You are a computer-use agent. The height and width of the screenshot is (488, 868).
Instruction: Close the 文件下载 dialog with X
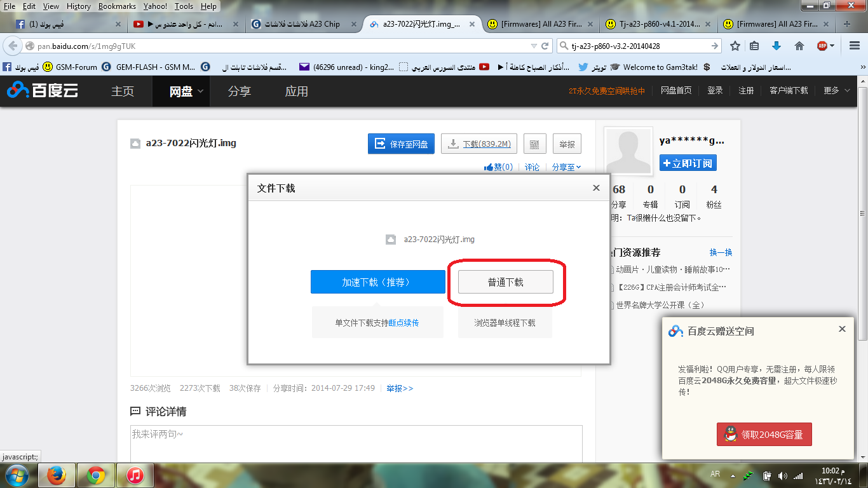[596, 187]
